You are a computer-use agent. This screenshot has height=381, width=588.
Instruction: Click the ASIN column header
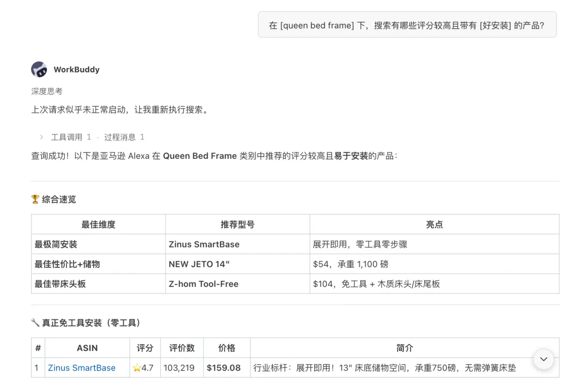87,348
